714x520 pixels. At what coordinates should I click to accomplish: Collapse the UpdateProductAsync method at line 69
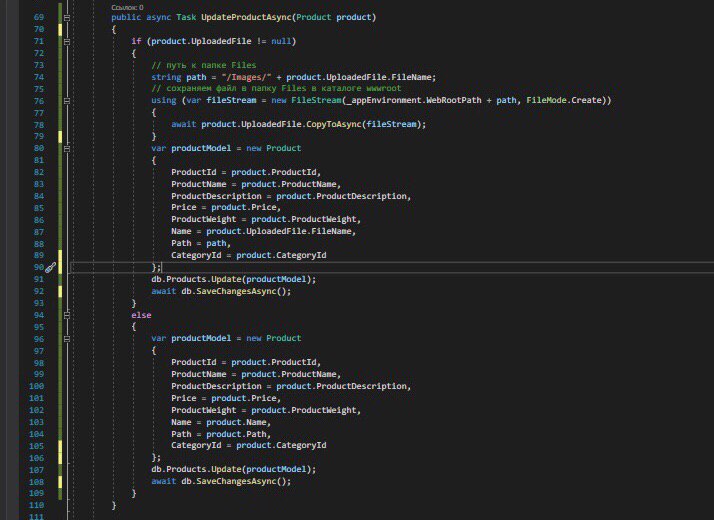point(67,17)
